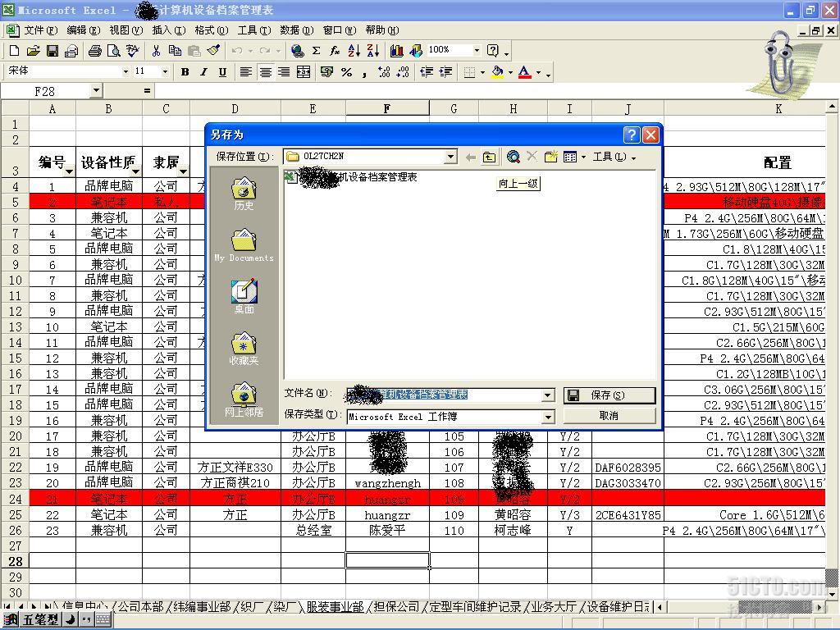Click the Open file icon
The height and width of the screenshot is (630, 840).
pyautogui.click(x=33, y=51)
